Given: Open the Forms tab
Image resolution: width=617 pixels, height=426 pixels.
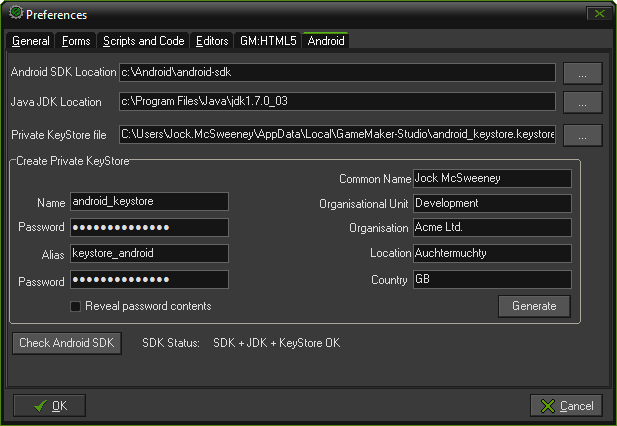Looking at the screenshot, I should (x=76, y=41).
